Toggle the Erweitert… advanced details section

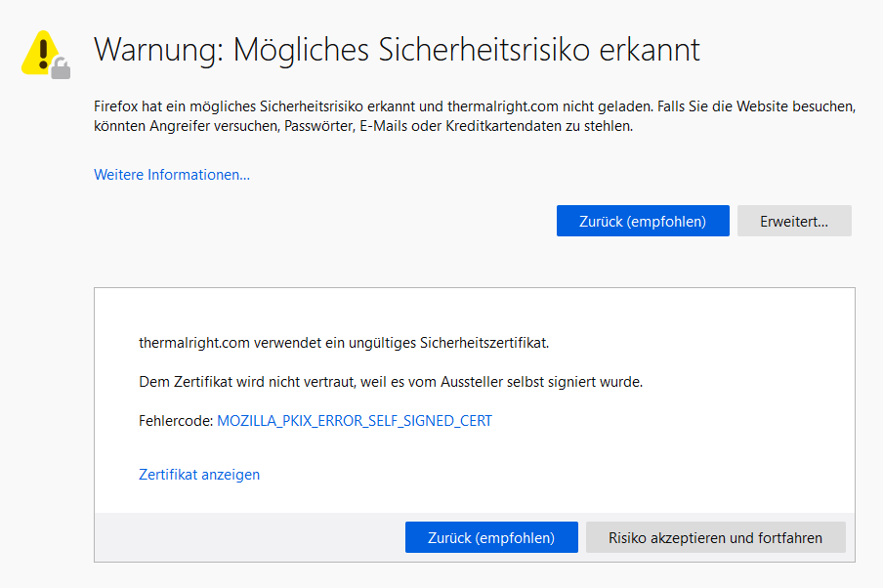click(x=794, y=221)
